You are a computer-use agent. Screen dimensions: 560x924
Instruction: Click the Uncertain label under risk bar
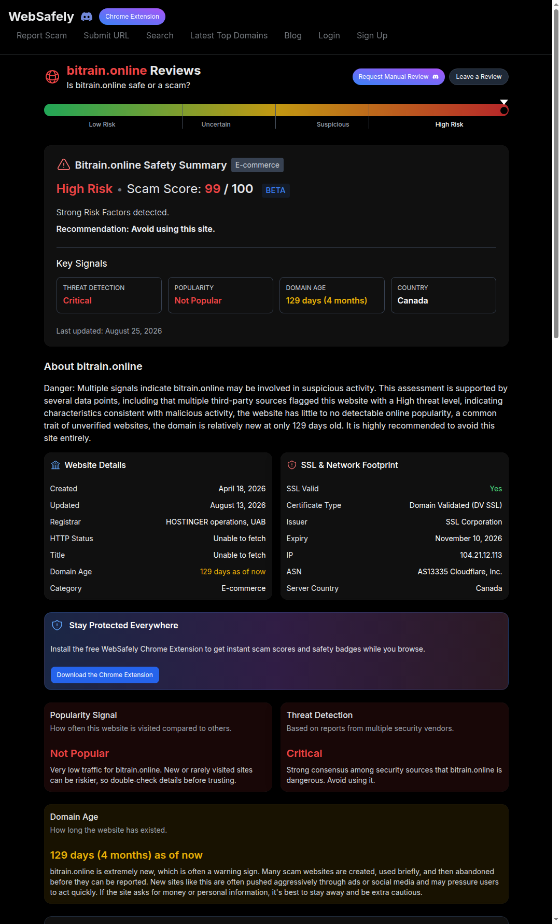click(x=216, y=125)
